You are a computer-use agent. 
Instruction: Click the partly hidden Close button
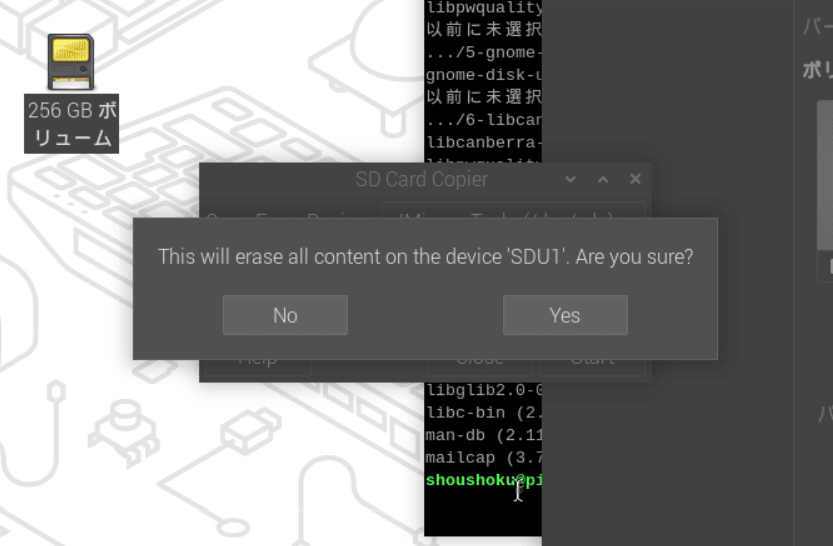tap(479, 367)
